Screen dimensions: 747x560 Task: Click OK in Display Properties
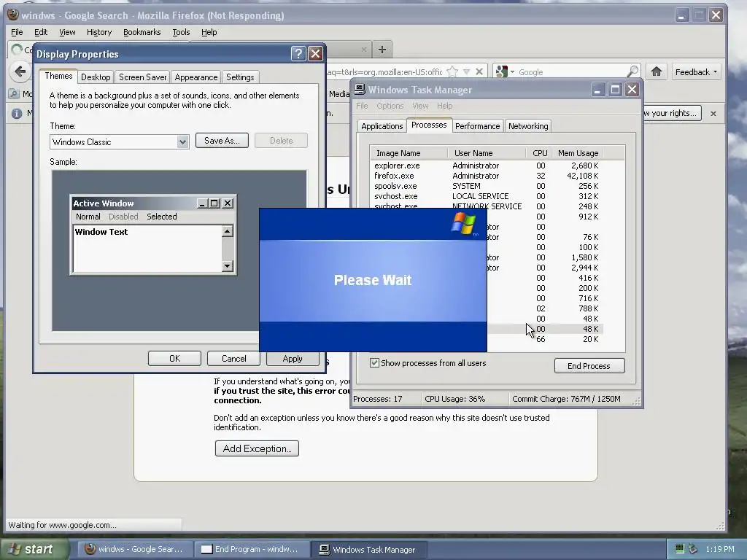pos(174,359)
